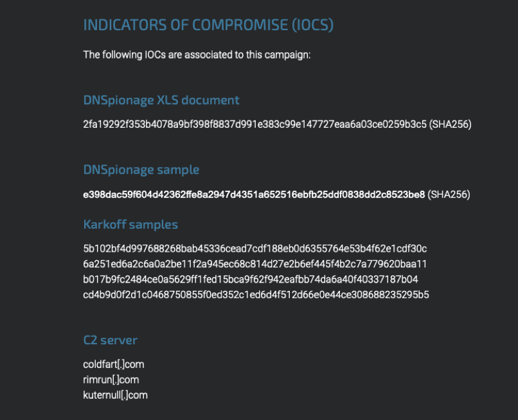The image size is (518, 420).
Task: Select the bold hash starting e398dac5
Action: (x=254, y=194)
